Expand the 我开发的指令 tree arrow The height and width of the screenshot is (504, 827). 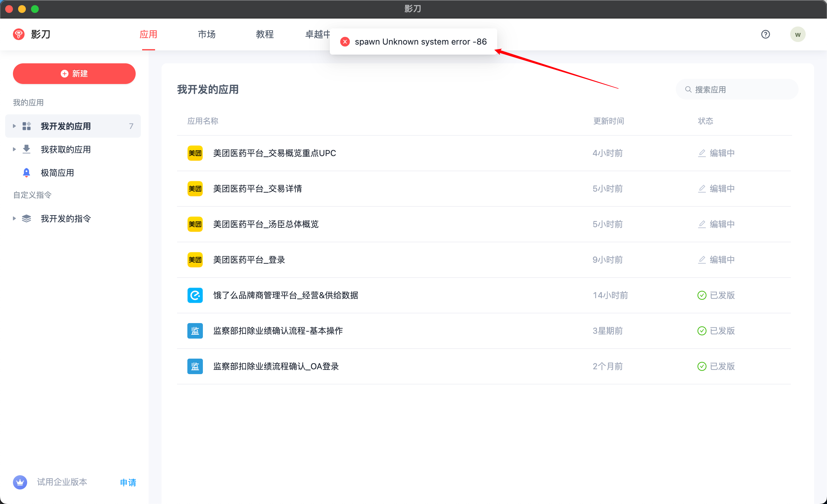pyautogui.click(x=14, y=218)
